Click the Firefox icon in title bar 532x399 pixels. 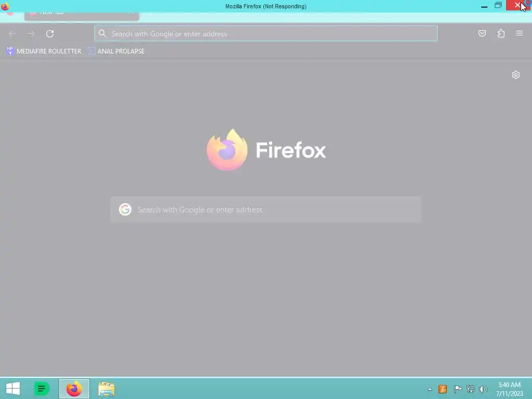click(x=5, y=6)
